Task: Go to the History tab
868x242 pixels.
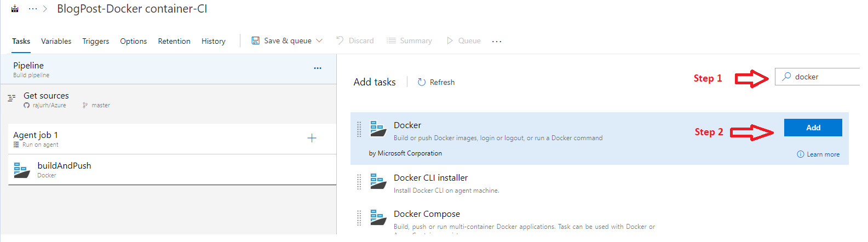Action: pyautogui.click(x=213, y=41)
